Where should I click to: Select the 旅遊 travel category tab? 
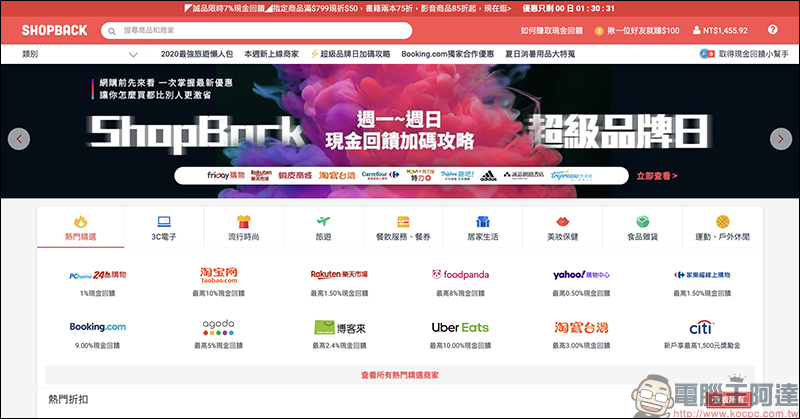click(323, 227)
